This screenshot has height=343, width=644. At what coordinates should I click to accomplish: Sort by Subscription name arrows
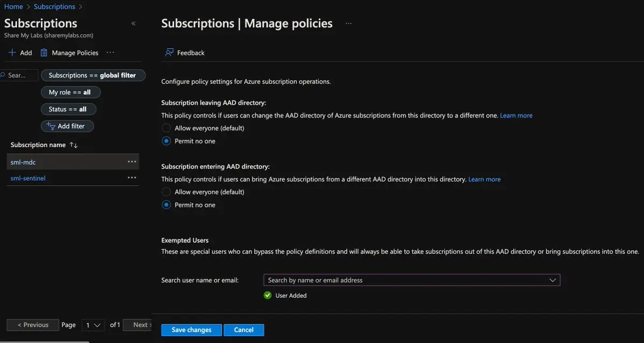tap(74, 145)
